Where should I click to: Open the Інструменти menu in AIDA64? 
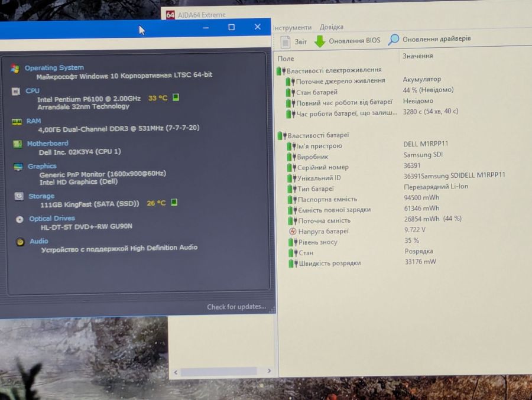click(292, 28)
